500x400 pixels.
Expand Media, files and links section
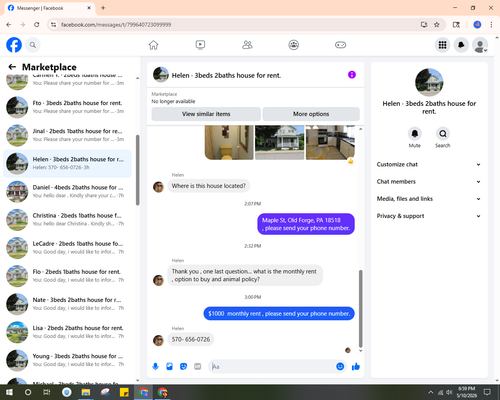pyautogui.click(x=429, y=199)
